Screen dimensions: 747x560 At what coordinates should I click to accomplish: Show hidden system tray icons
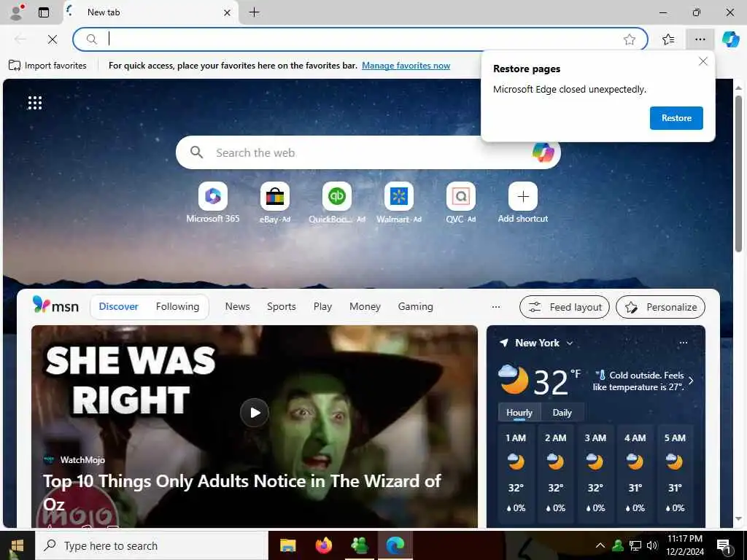click(x=600, y=545)
